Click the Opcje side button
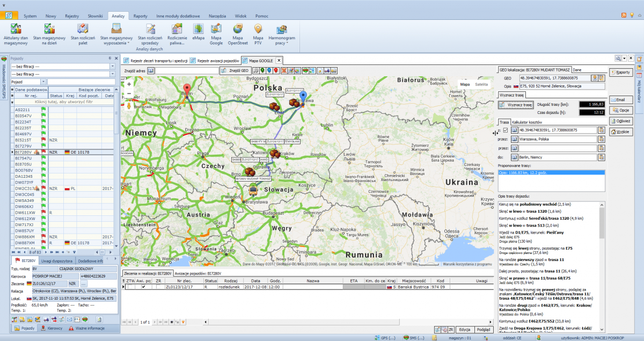The height and width of the screenshot is (341, 644). [x=620, y=110]
